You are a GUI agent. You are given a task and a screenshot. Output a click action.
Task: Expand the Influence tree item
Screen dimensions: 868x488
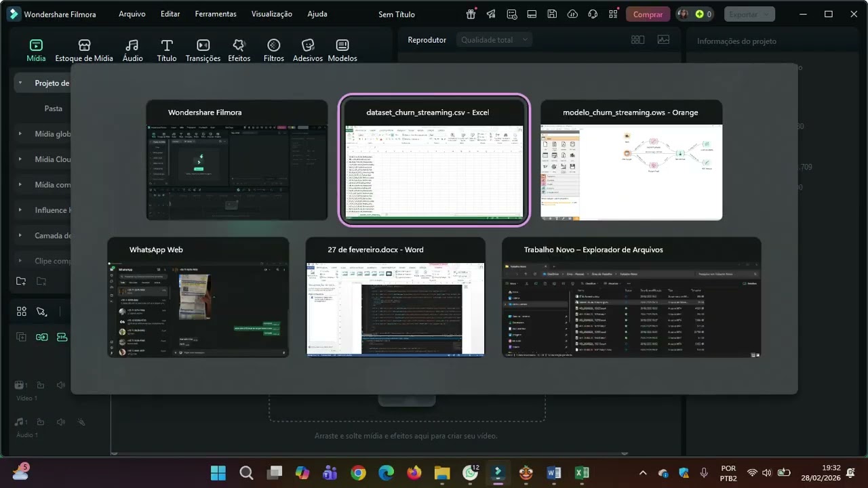point(20,210)
